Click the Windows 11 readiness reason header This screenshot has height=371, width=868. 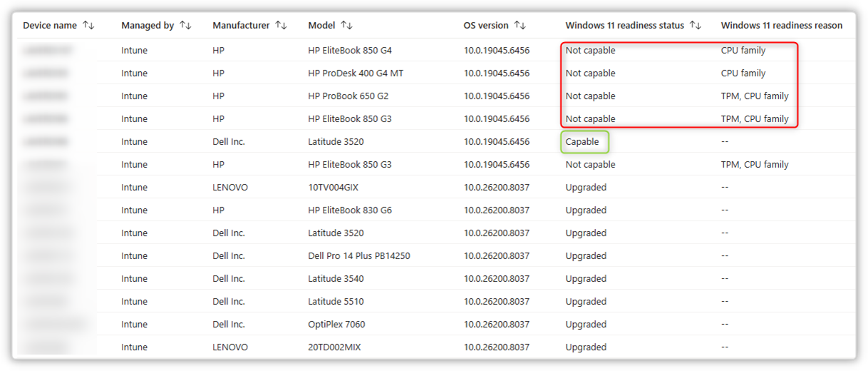(781, 26)
